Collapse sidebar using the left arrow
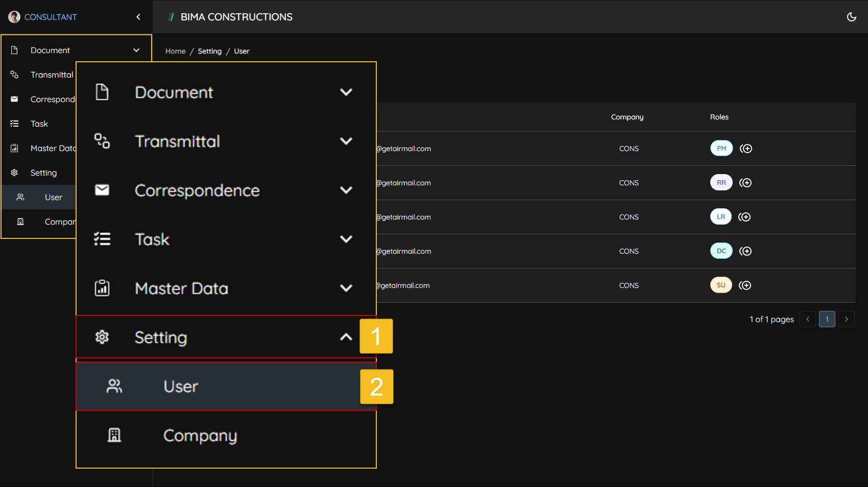 tap(138, 17)
